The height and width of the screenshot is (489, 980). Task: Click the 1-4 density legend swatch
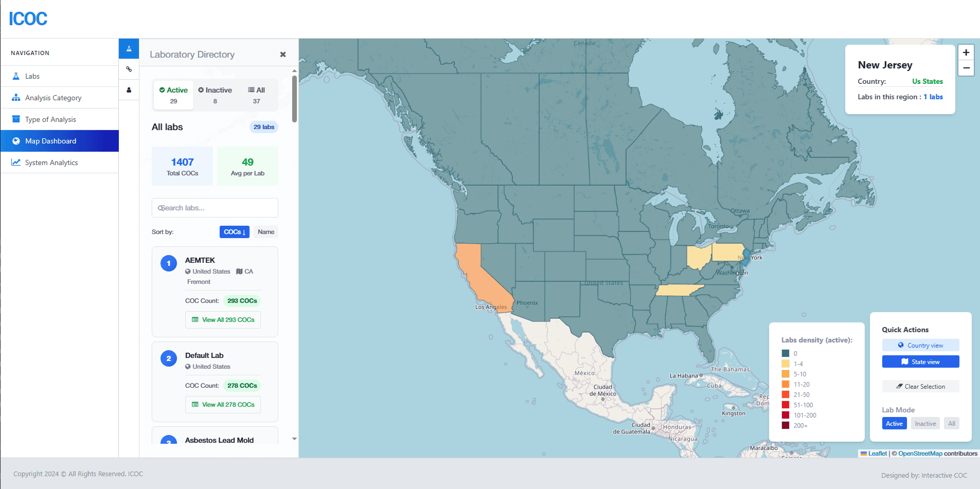click(x=786, y=364)
